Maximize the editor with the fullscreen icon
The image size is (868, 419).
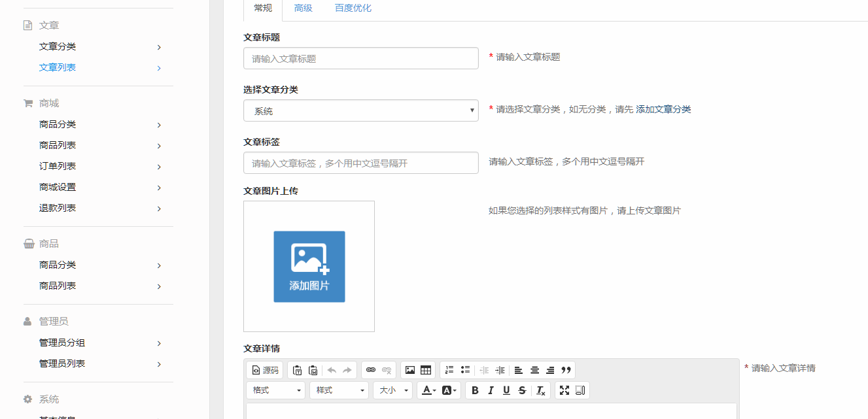point(564,390)
